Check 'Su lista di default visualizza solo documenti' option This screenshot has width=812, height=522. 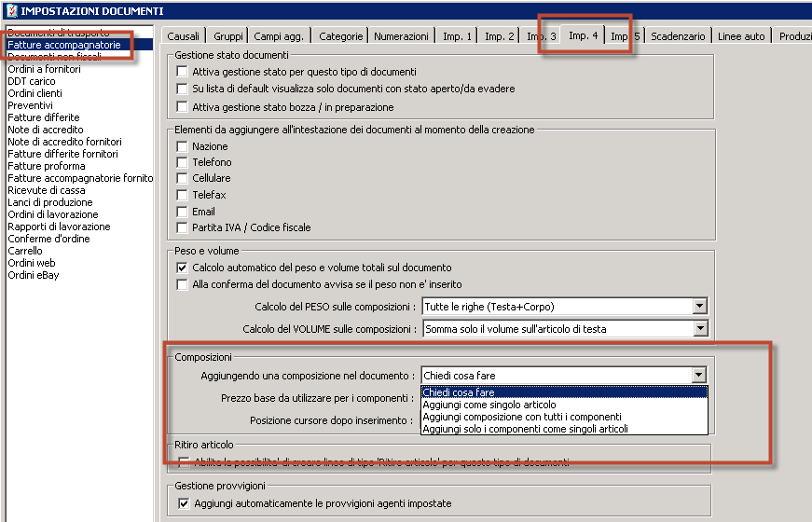tap(182, 89)
